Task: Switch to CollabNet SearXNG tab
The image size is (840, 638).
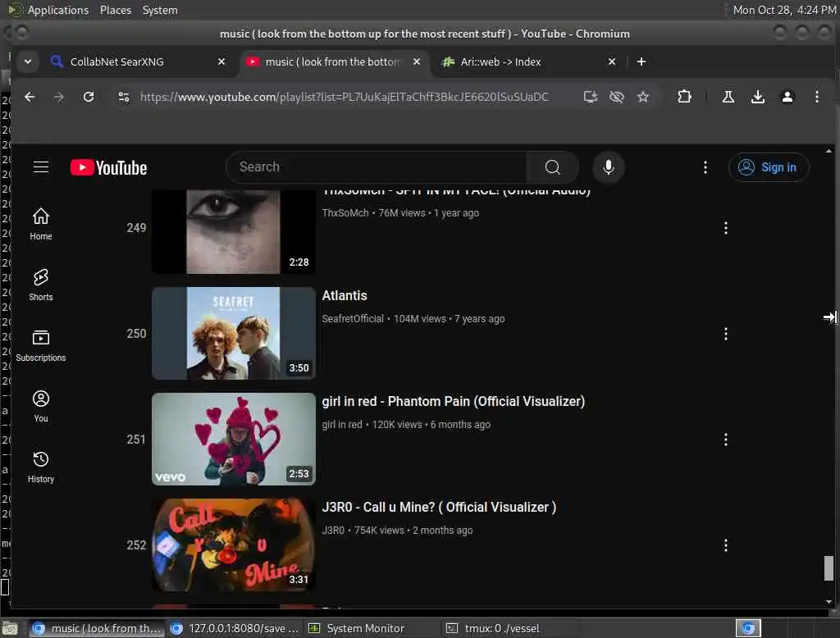Action: click(x=139, y=62)
